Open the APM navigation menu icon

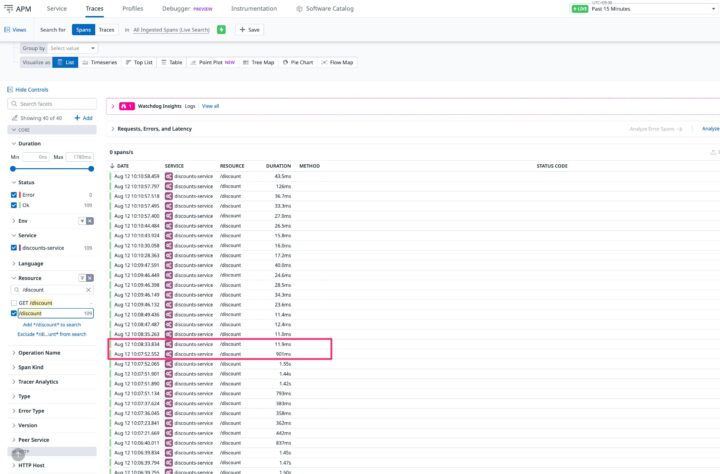[8, 9]
